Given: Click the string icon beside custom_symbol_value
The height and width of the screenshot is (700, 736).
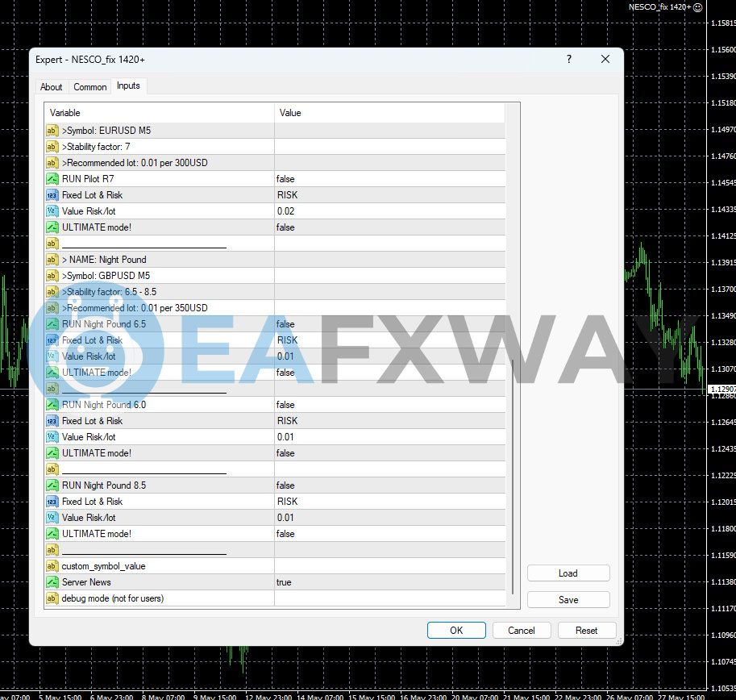Looking at the screenshot, I should 52,566.
